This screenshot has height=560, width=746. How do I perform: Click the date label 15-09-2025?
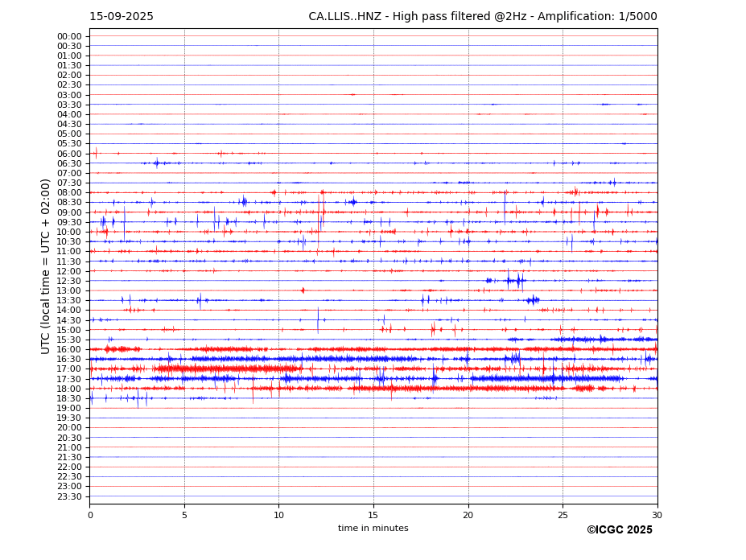122,17
